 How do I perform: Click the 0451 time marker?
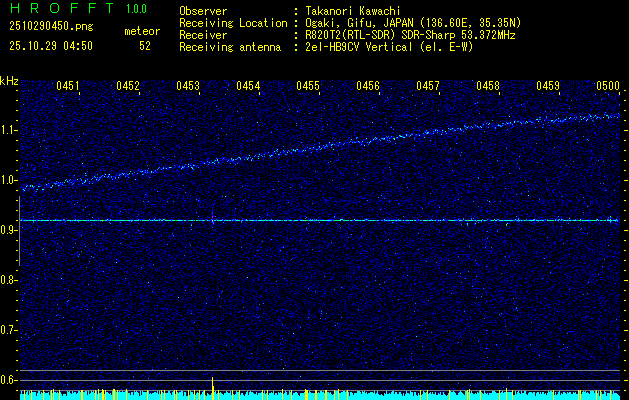click(x=68, y=87)
